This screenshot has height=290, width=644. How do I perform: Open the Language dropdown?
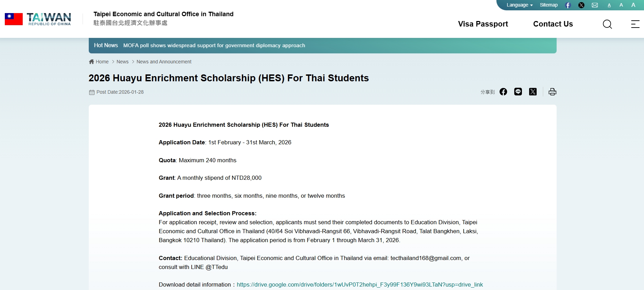[x=519, y=5]
